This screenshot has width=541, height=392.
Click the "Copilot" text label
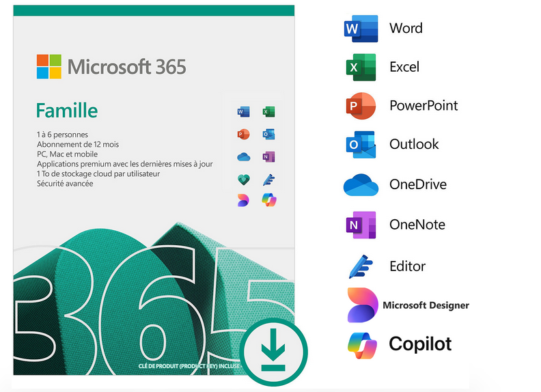point(420,344)
